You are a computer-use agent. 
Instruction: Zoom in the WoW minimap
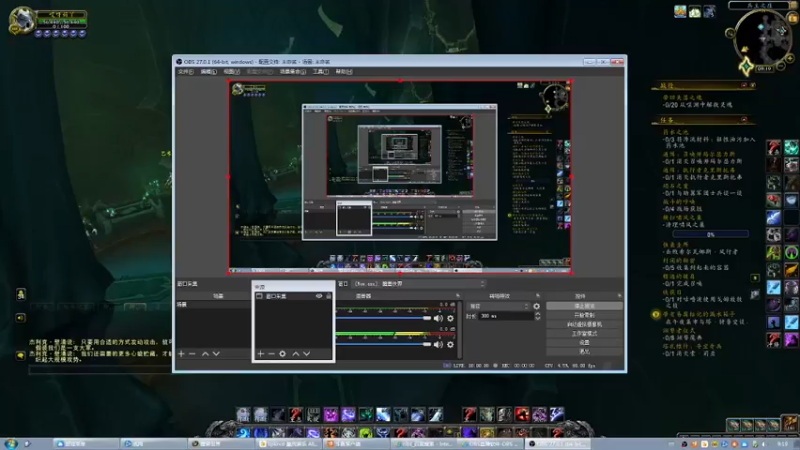point(790,59)
